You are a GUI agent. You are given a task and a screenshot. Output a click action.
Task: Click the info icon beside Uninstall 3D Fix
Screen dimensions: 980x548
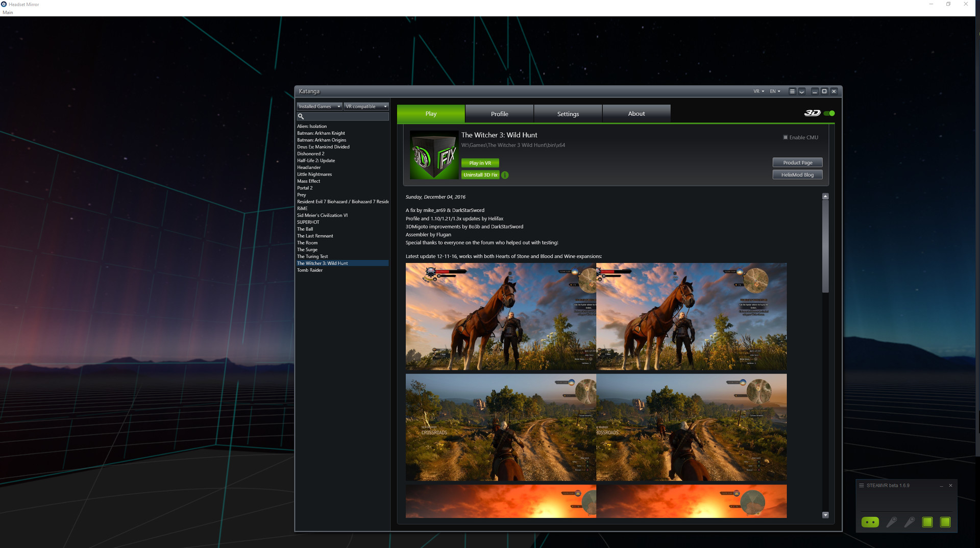pos(505,175)
